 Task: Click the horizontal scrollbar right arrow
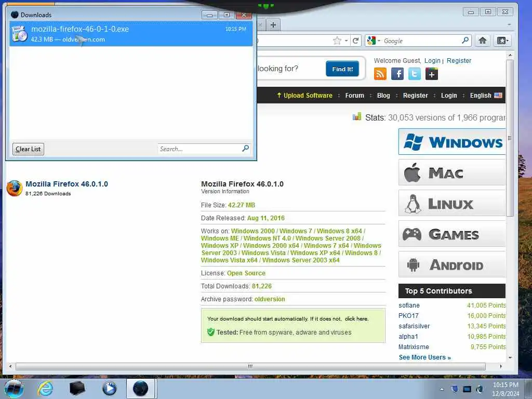pyautogui.click(x=501, y=366)
